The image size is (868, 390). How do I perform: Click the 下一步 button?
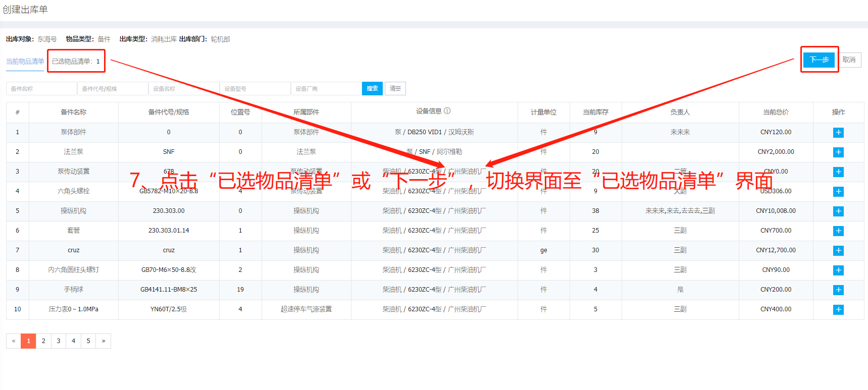coord(819,60)
